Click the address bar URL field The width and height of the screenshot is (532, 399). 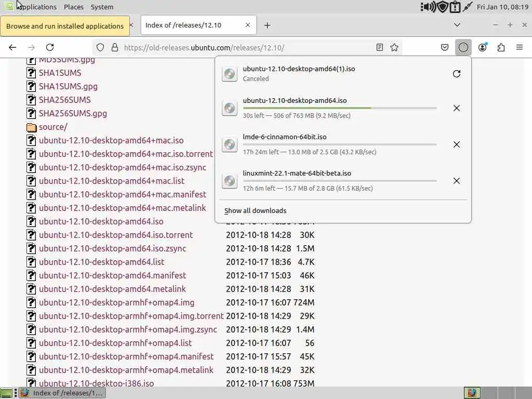(x=248, y=47)
